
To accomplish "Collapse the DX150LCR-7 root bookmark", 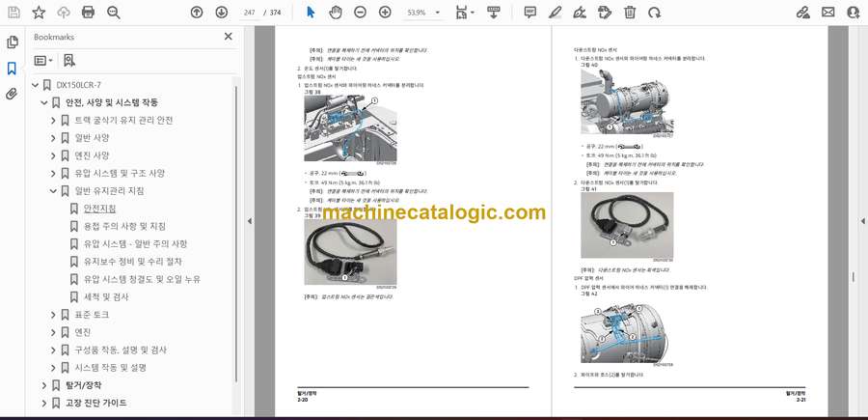I will (36, 85).
